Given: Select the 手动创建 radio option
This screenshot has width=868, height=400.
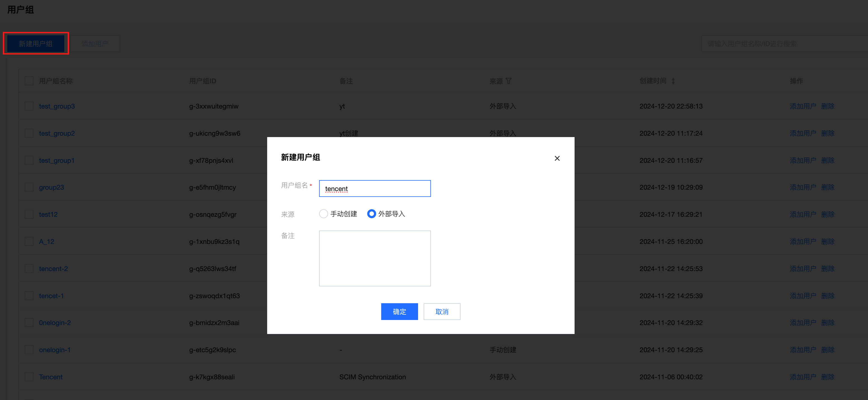Looking at the screenshot, I should [324, 214].
